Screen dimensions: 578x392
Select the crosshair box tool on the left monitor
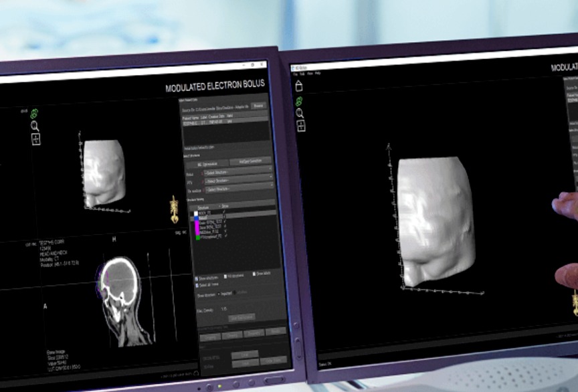pyautogui.click(x=35, y=139)
